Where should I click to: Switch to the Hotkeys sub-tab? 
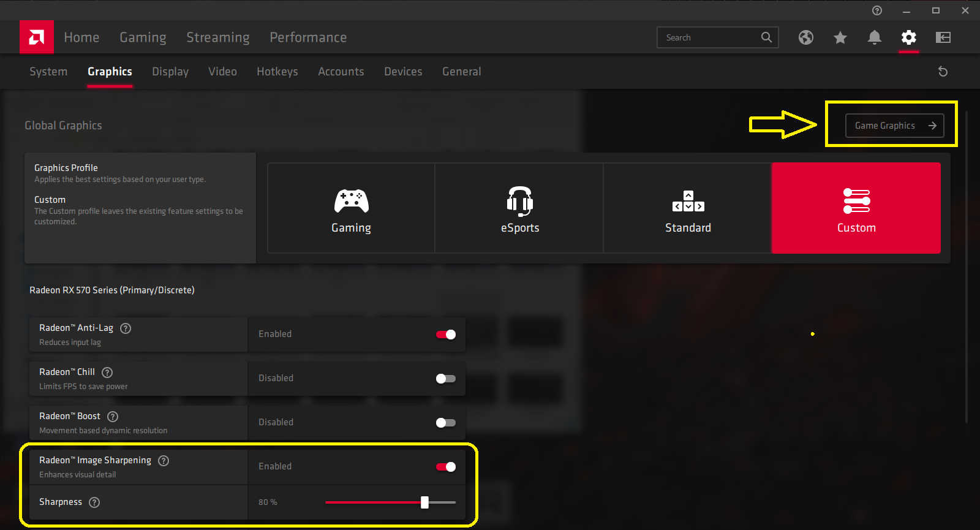pyautogui.click(x=277, y=72)
